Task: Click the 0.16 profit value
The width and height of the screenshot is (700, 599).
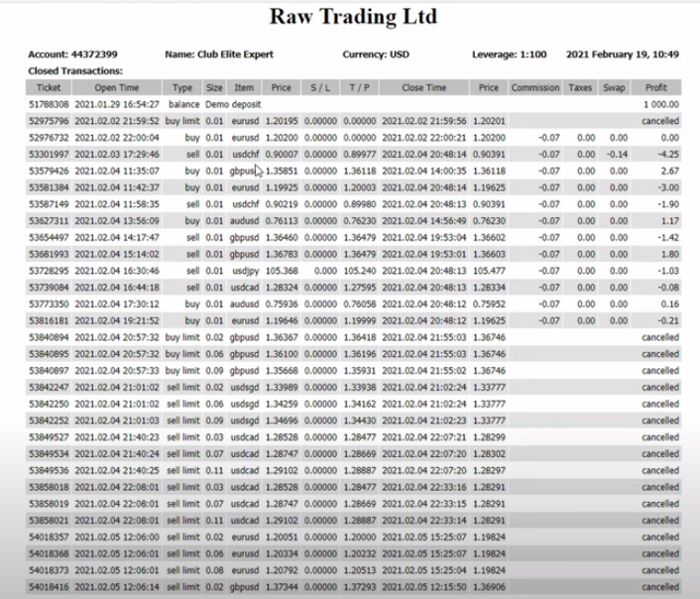Action: coord(670,304)
